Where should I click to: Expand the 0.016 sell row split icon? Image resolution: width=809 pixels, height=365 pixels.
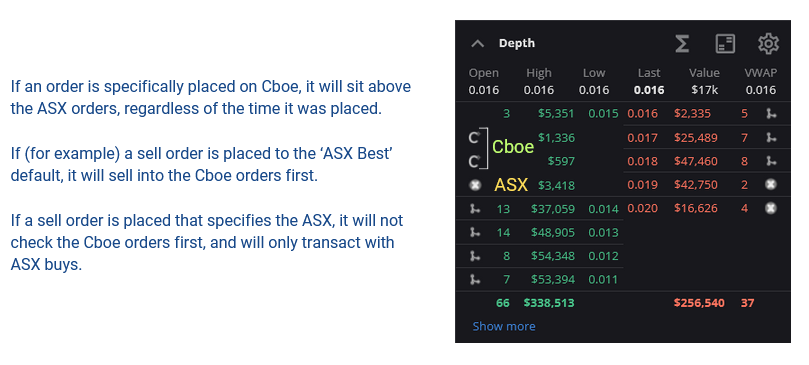[x=771, y=114]
